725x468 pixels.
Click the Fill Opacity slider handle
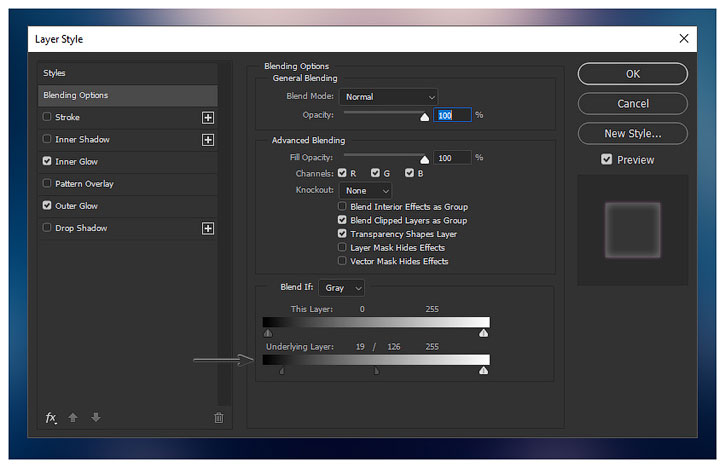tap(424, 159)
